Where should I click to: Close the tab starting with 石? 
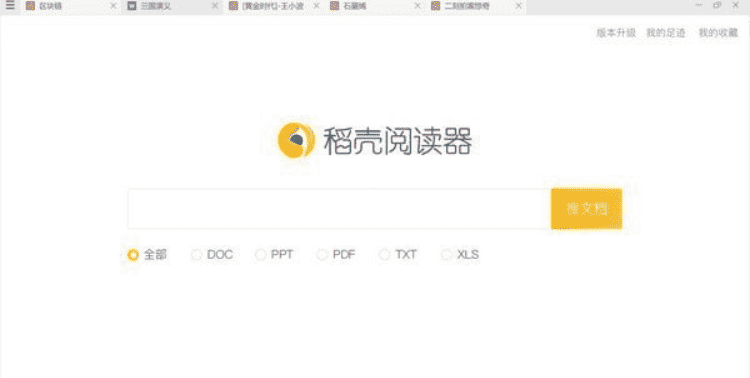pyautogui.click(x=418, y=6)
